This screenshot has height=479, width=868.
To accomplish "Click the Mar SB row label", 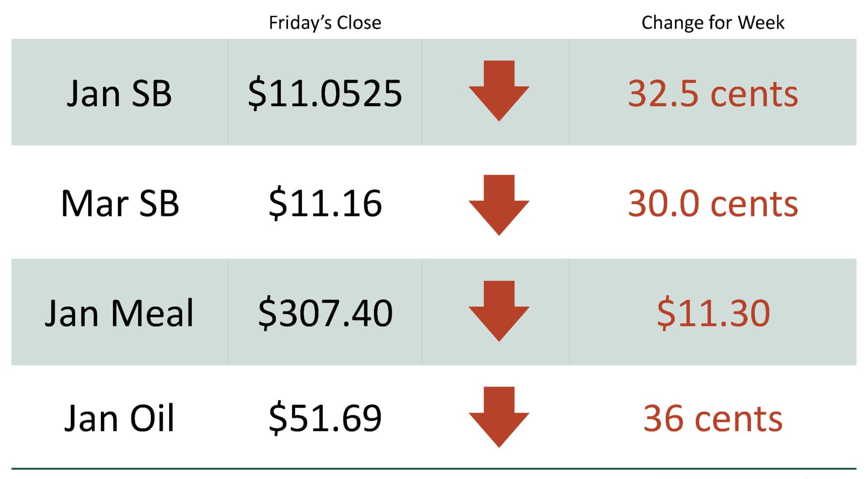I will 120,203.
